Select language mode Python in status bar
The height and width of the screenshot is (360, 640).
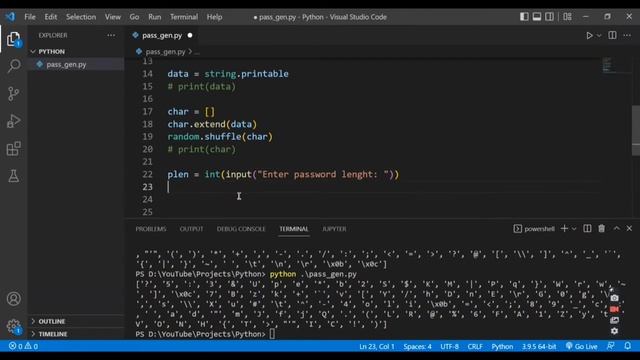tap(502, 347)
